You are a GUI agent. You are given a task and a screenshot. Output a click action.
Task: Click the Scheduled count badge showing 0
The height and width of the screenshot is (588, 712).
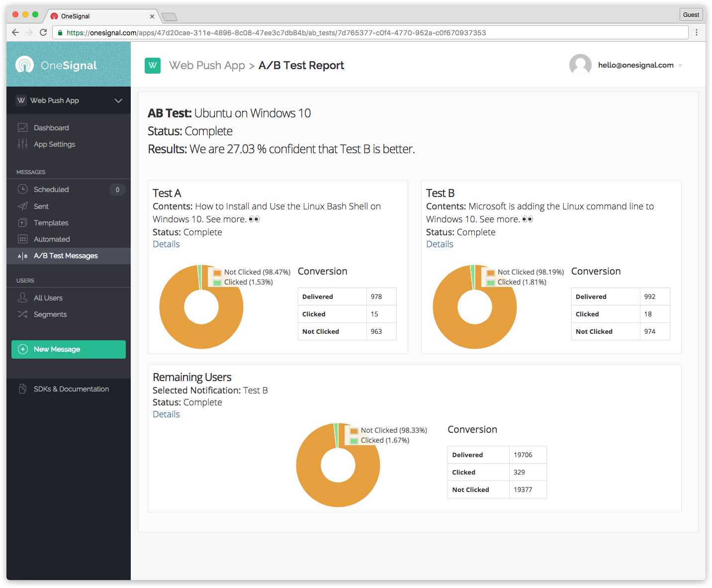click(117, 190)
